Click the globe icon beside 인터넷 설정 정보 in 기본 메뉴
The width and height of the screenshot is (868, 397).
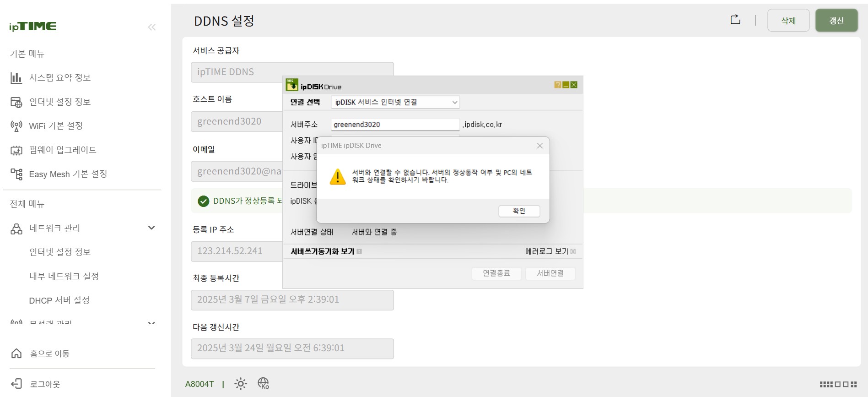16,102
